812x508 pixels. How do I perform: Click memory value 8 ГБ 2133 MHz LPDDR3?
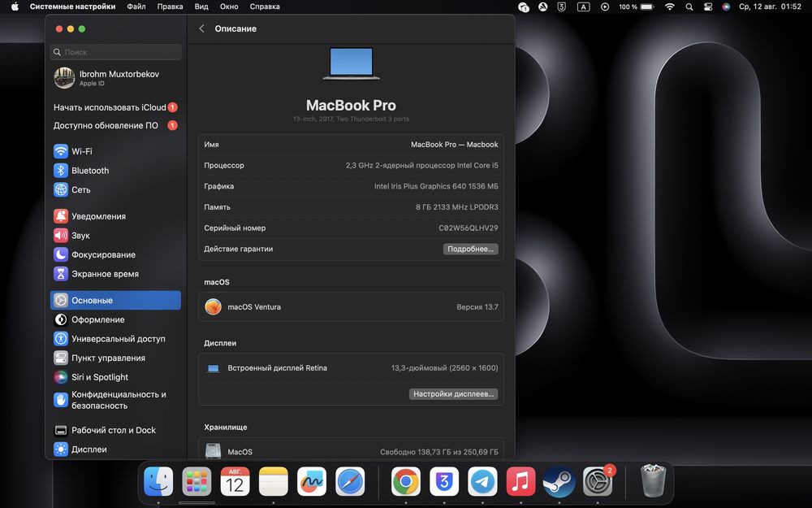(456, 206)
